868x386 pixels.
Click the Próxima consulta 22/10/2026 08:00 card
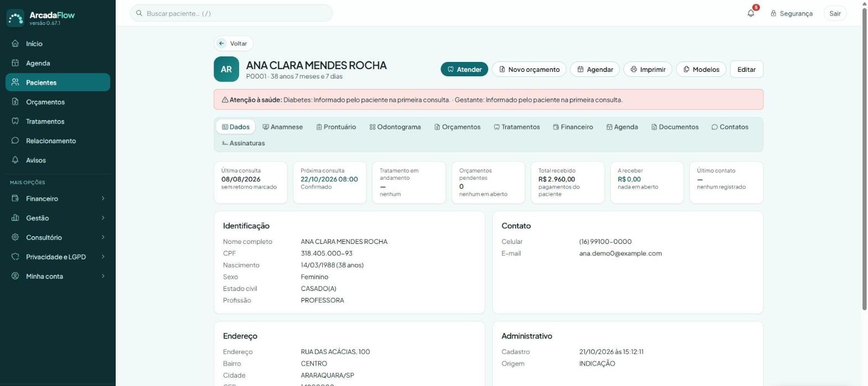(x=329, y=182)
